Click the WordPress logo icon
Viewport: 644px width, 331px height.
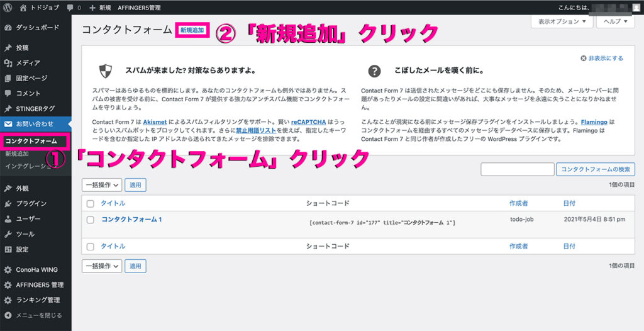click(x=8, y=8)
